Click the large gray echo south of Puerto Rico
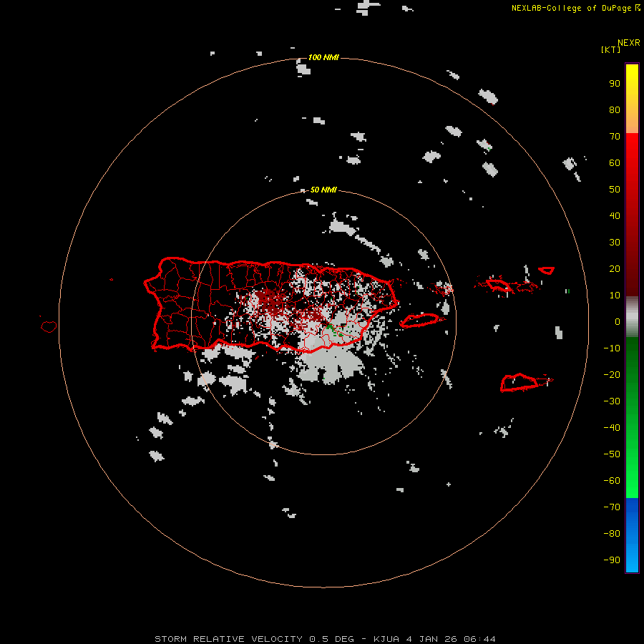644x644 pixels. pyautogui.click(x=332, y=364)
